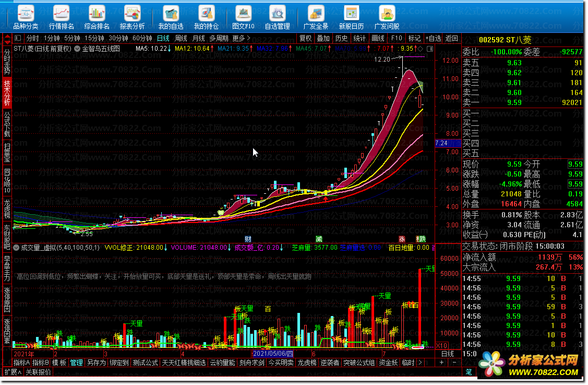Click 笔 button at bottom right
The image size is (588, 385).
pyautogui.click(x=469, y=372)
